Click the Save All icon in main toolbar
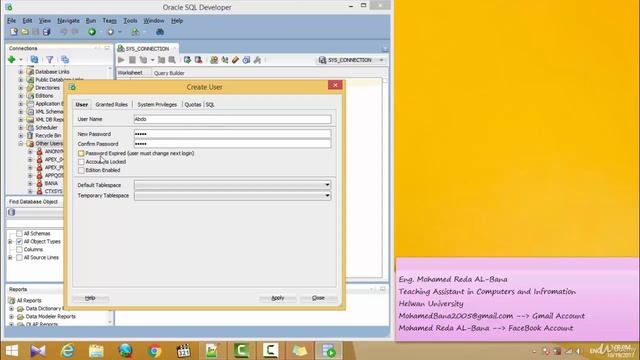Viewport: 640px width, 360px height. (47, 32)
